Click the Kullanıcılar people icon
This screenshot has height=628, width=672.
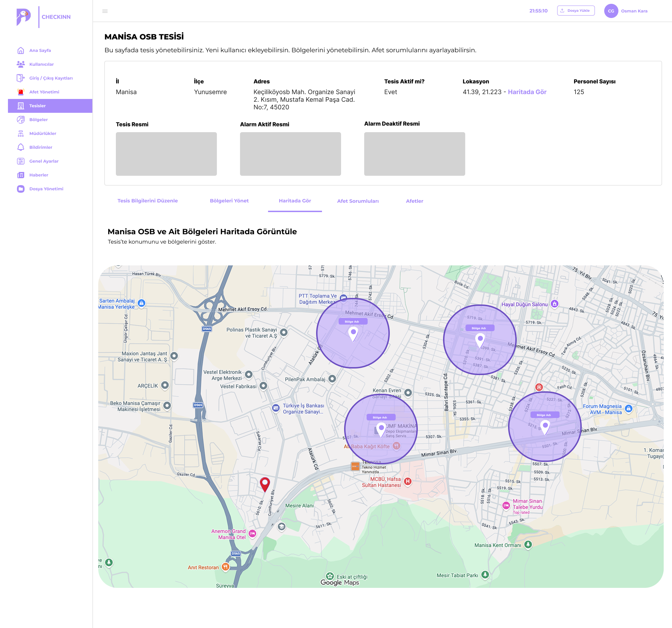point(21,64)
